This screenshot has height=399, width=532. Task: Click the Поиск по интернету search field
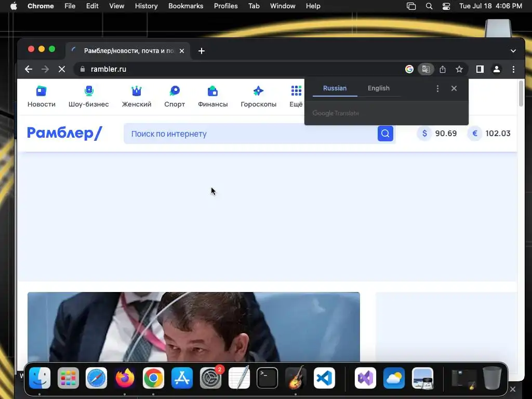pos(250,134)
